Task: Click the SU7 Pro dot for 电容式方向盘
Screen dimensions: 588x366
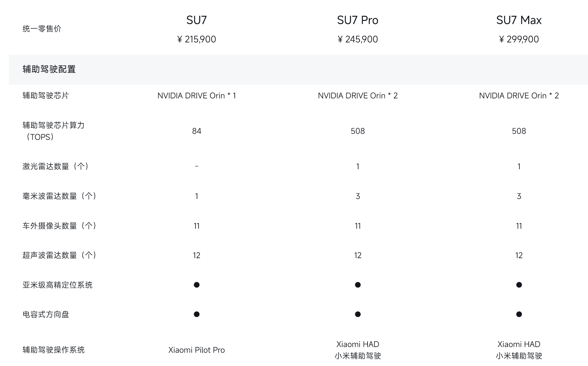Action: [x=358, y=314]
